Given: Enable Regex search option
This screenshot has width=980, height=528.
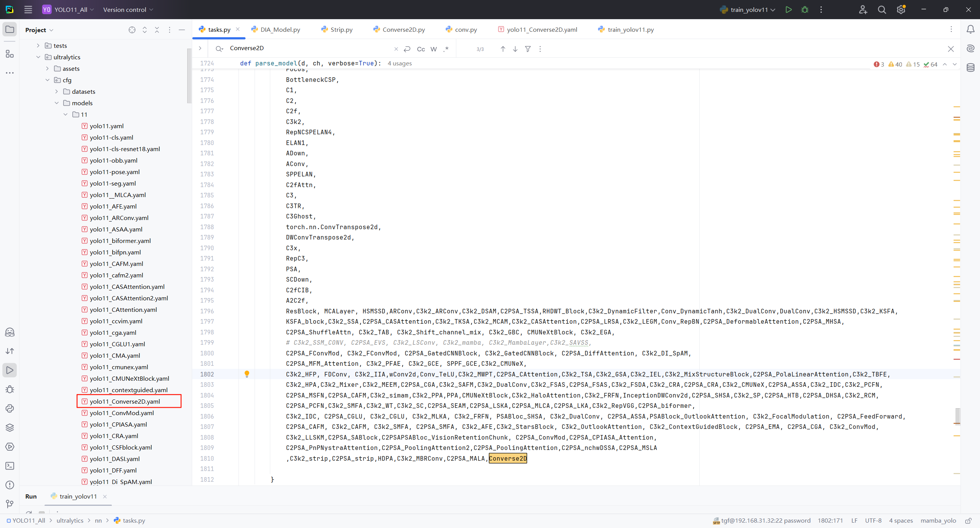Looking at the screenshot, I should click(446, 49).
